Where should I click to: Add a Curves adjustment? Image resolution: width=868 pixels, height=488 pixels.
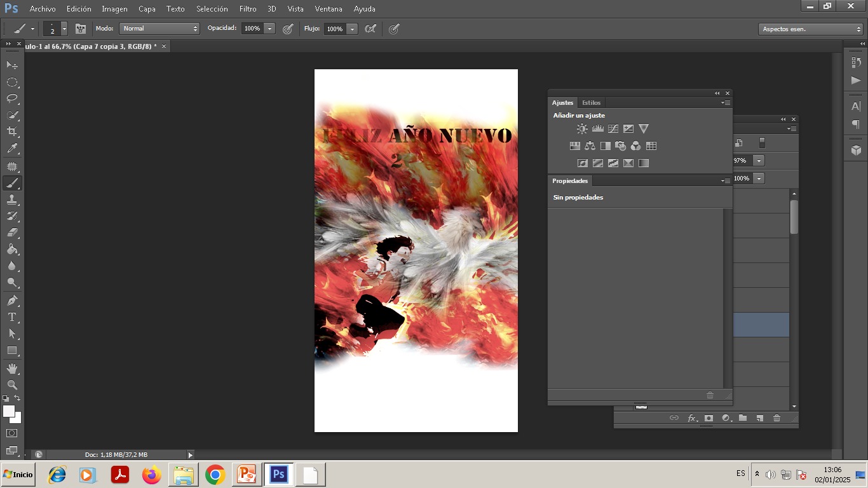[x=613, y=128]
